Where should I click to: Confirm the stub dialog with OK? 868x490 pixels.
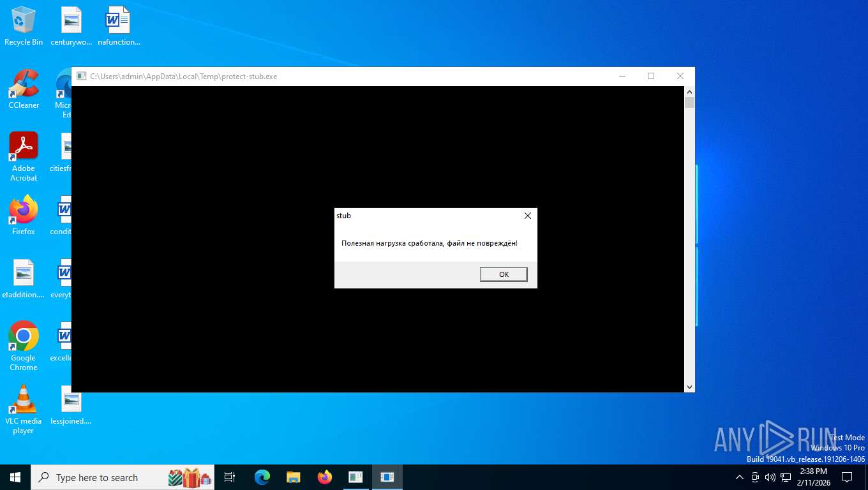pos(504,274)
